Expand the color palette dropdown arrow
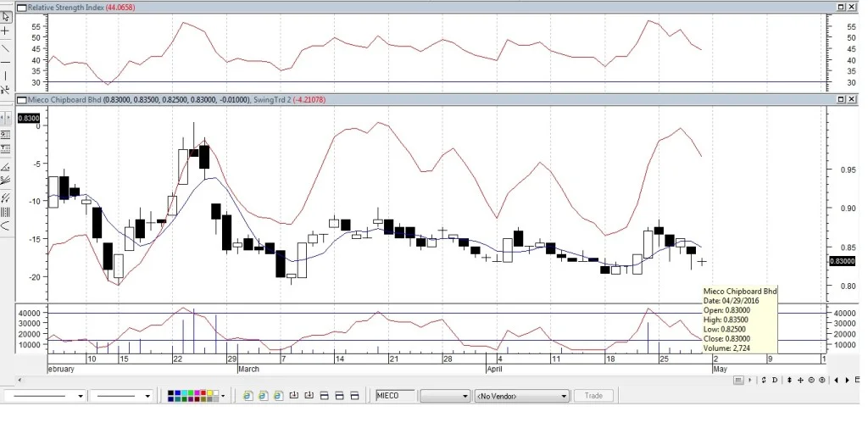This screenshot has height=445, width=868. [x=223, y=396]
